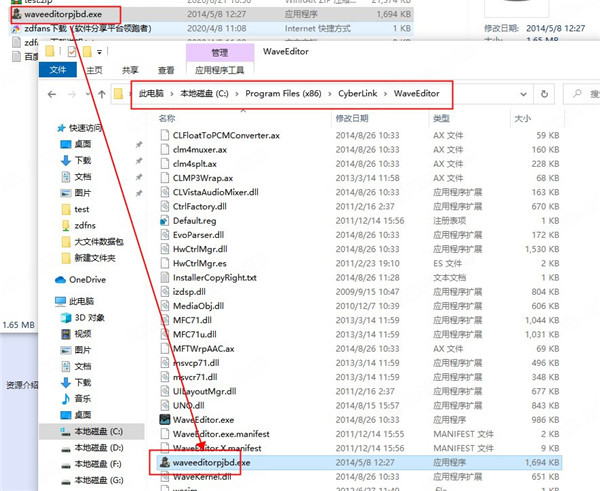Viewport: 600px width, 491px height.
Task: Select 本地磁盘 (F:) in the navigation pane
Action: (98, 464)
